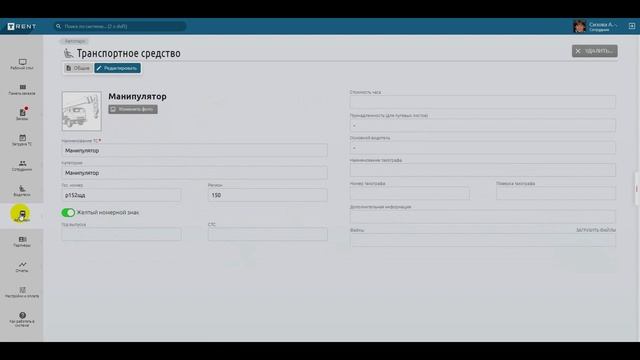Click the Поверка тахографа input field
640x360 pixels.
pyautogui.click(x=556, y=193)
